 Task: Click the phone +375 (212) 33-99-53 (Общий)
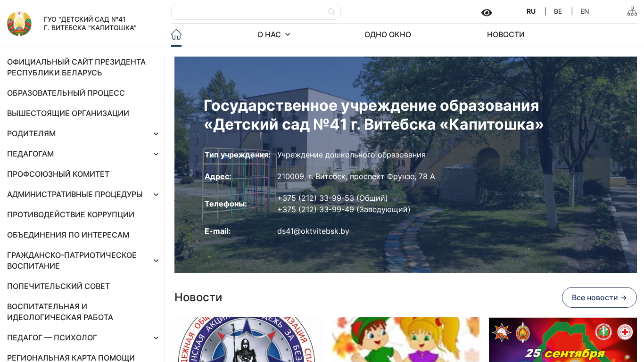click(332, 198)
